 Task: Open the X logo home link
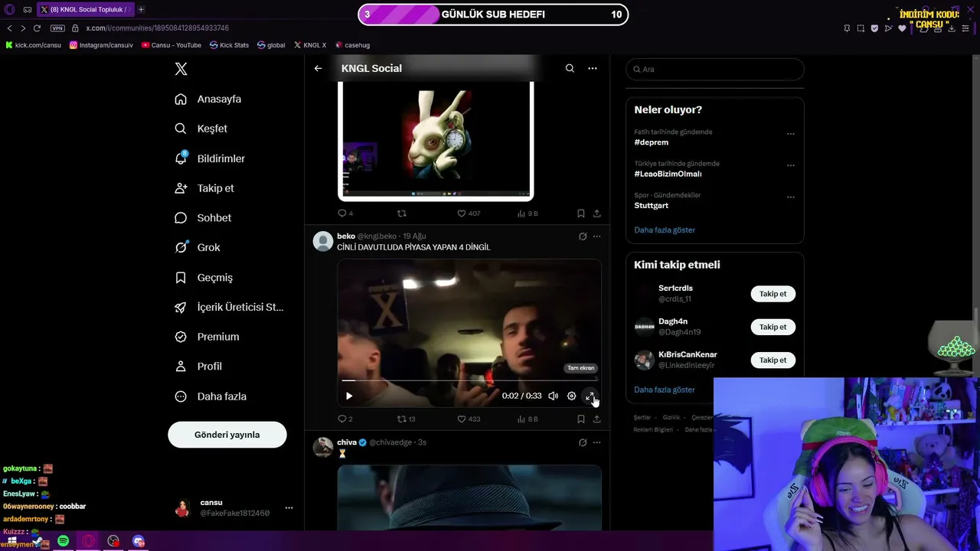coord(181,69)
